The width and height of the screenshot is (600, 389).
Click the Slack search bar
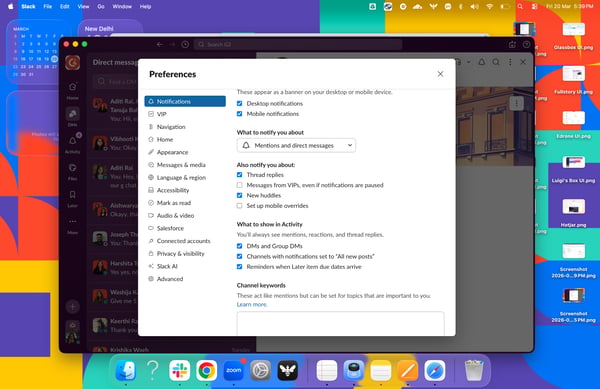pyautogui.click(x=298, y=44)
